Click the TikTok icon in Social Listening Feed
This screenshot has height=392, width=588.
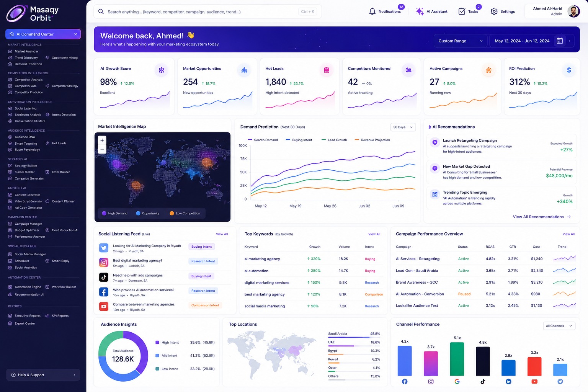[104, 277]
